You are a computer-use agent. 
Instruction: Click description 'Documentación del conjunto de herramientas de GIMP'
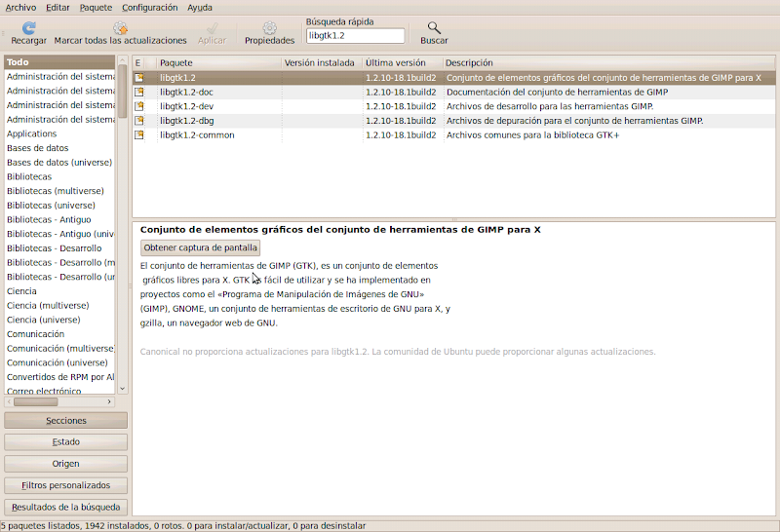(x=557, y=92)
